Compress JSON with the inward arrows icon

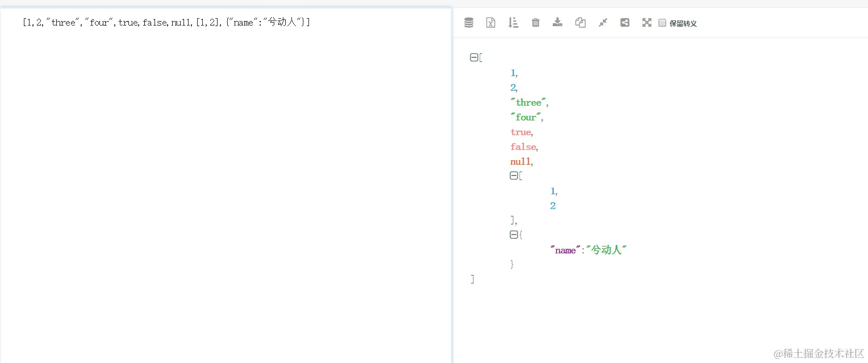[603, 23]
